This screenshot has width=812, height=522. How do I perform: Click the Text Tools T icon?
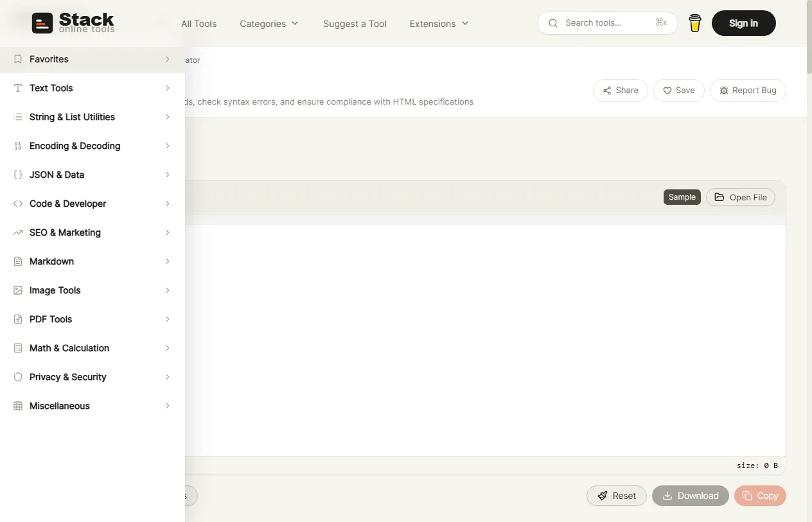[18, 88]
